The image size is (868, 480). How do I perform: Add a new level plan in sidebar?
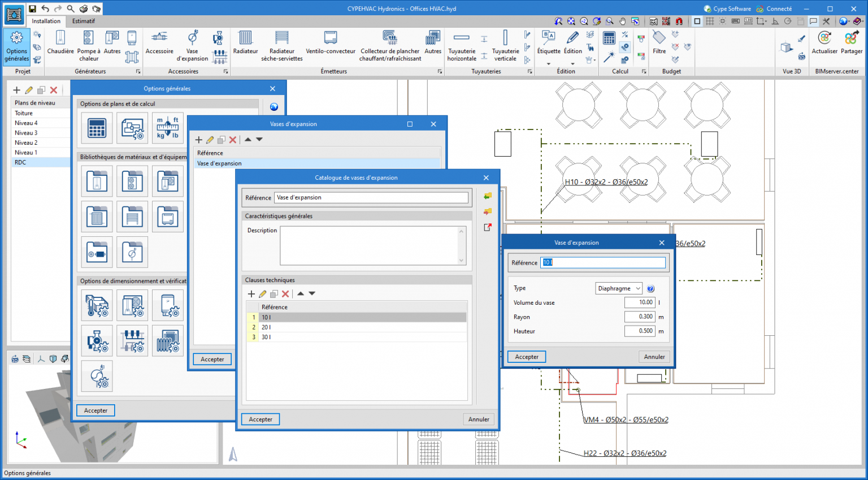point(16,90)
